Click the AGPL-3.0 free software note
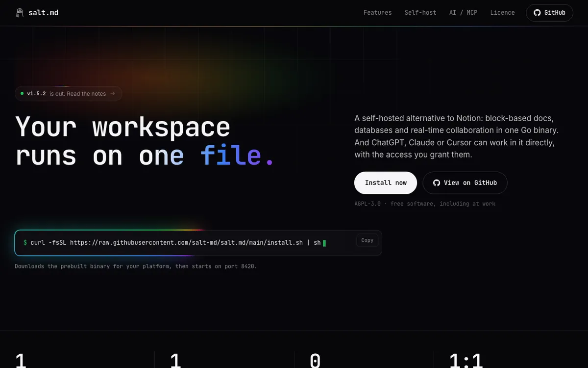This screenshot has width=588, height=368. 425,204
